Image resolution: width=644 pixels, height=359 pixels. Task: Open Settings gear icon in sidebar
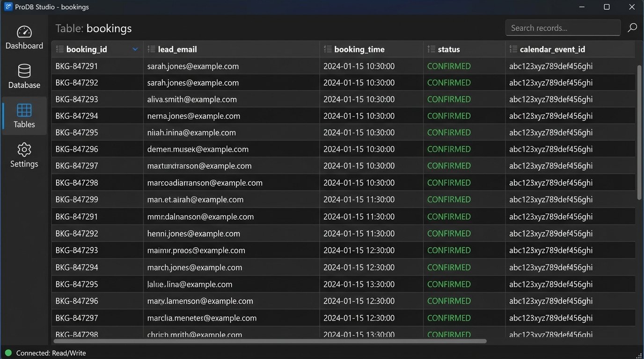[x=24, y=150]
